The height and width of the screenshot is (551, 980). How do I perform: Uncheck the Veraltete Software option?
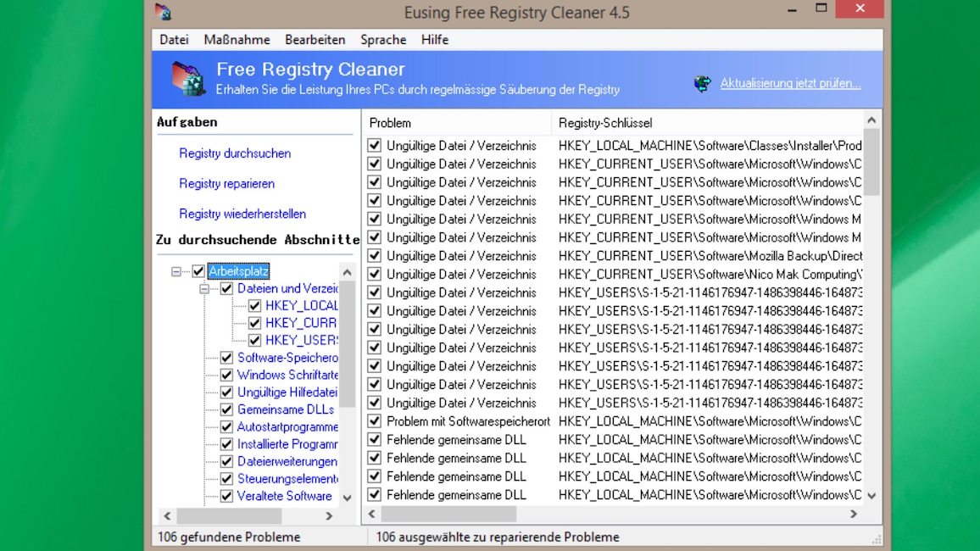225,497
